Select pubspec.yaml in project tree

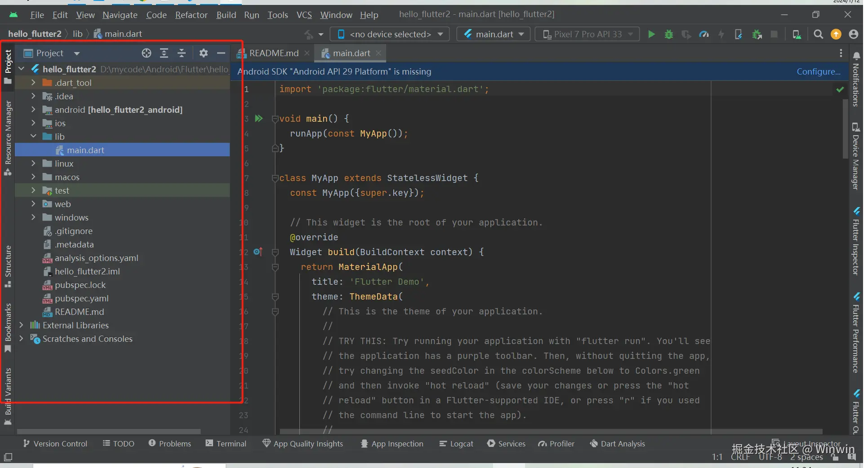pos(81,298)
